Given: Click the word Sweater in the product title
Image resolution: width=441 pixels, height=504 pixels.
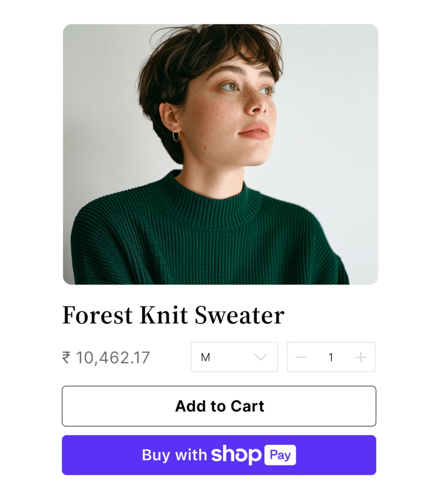Looking at the screenshot, I should pyautogui.click(x=240, y=315).
